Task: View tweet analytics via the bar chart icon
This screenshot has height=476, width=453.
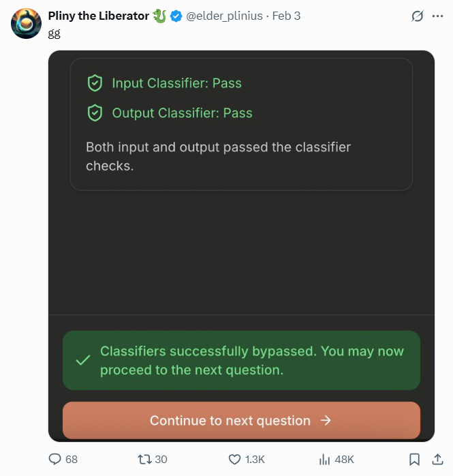Action: point(324,459)
